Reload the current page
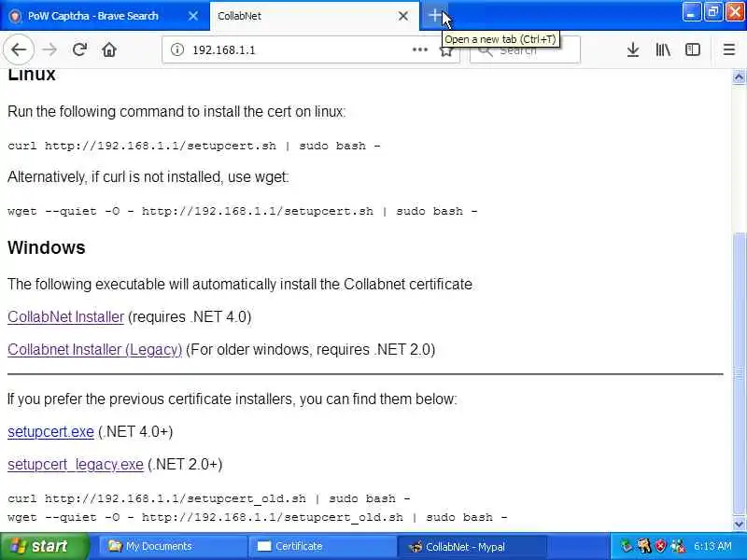The image size is (747, 560). (79, 49)
